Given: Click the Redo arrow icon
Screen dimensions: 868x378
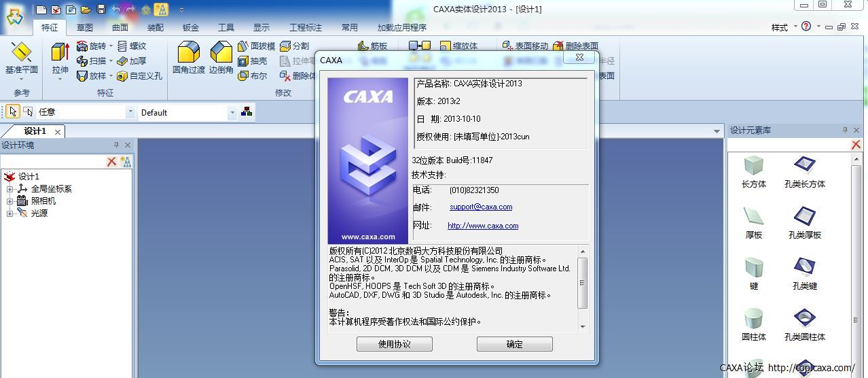Looking at the screenshot, I should (130, 10).
